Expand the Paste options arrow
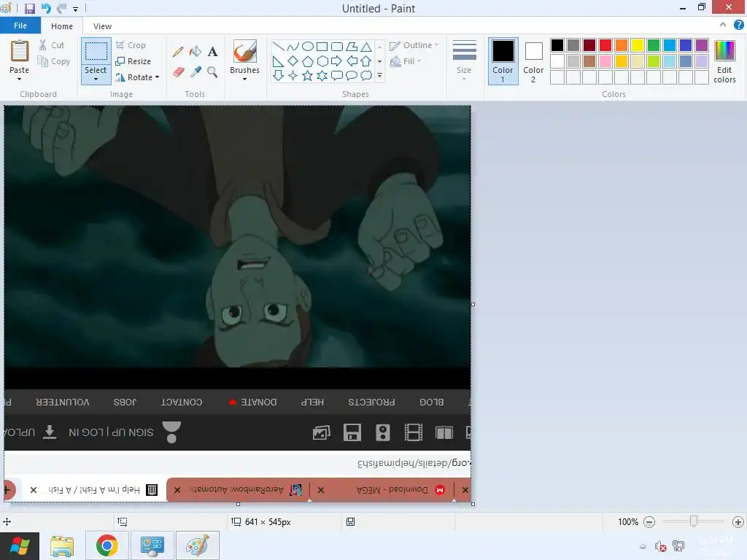The height and width of the screenshot is (560, 747). (20, 79)
